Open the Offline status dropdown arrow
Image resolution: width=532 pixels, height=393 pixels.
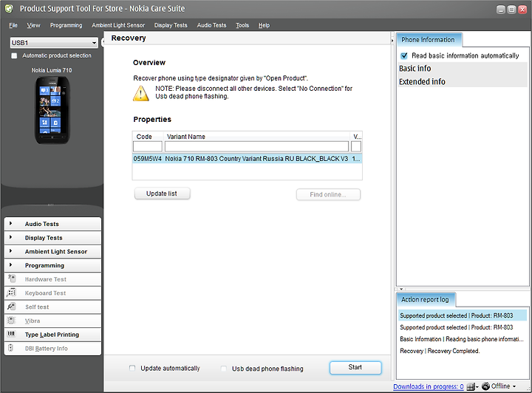514,386
